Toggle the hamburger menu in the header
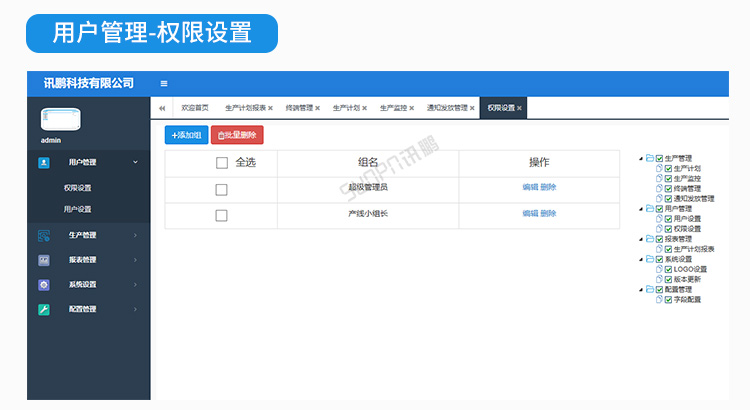The image size is (750, 410). (x=164, y=84)
